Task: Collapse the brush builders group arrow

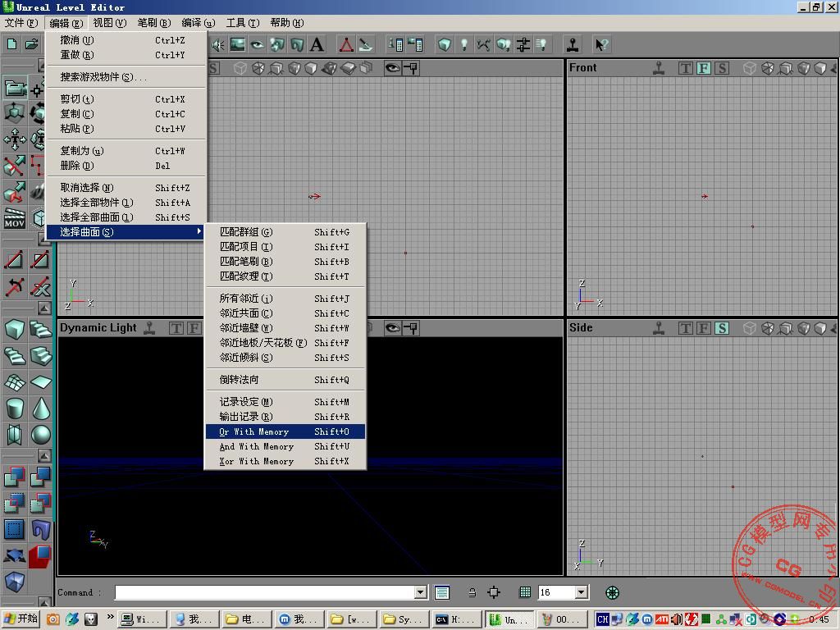Action: click(x=44, y=308)
